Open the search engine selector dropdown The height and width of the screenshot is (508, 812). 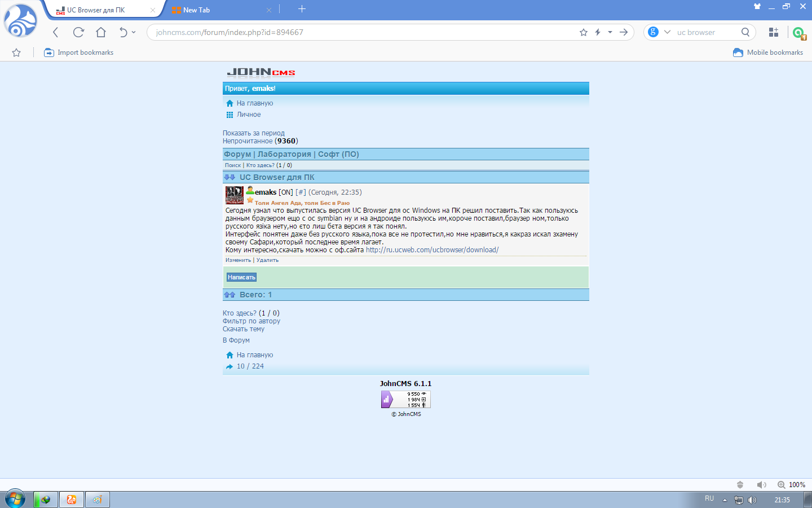pyautogui.click(x=667, y=32)
